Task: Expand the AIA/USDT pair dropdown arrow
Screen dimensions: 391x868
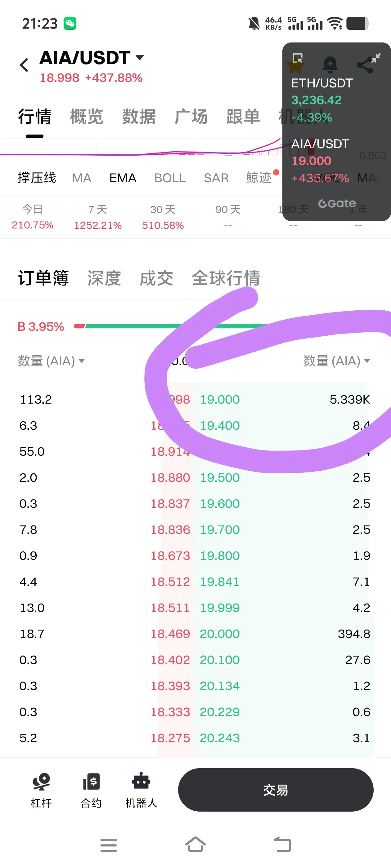Action: 139,57
